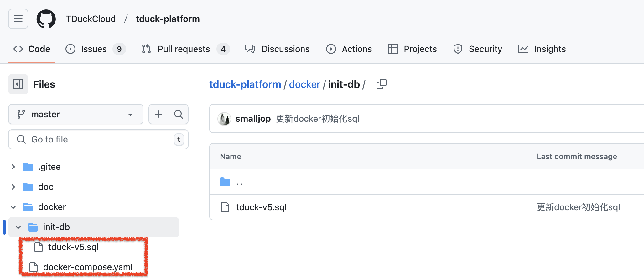The height and width of the screenshot is (278, 644).
Task: Open the hamburger navigation menu
Action: pyautogui.click(x=18, y=19)
